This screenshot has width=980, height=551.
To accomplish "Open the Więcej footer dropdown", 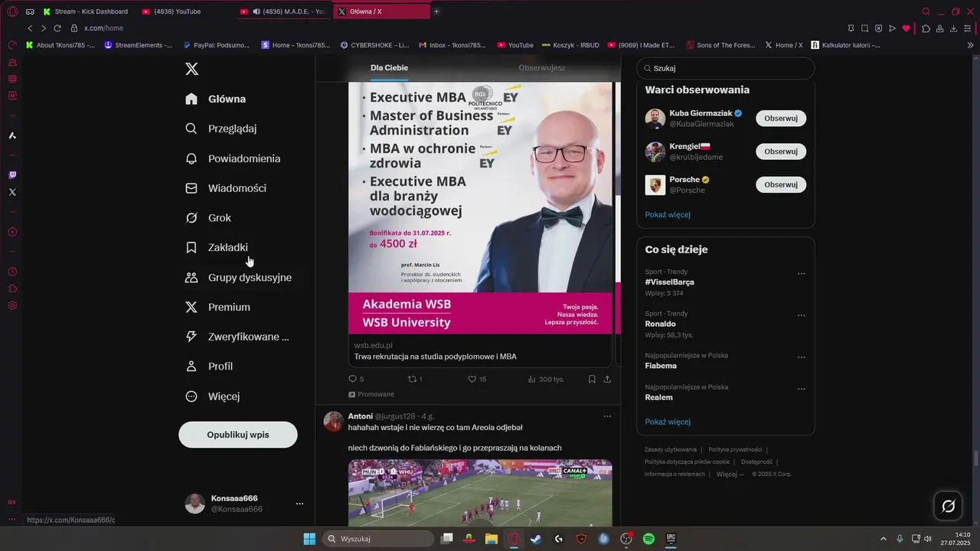I will [x=730, y=474].
